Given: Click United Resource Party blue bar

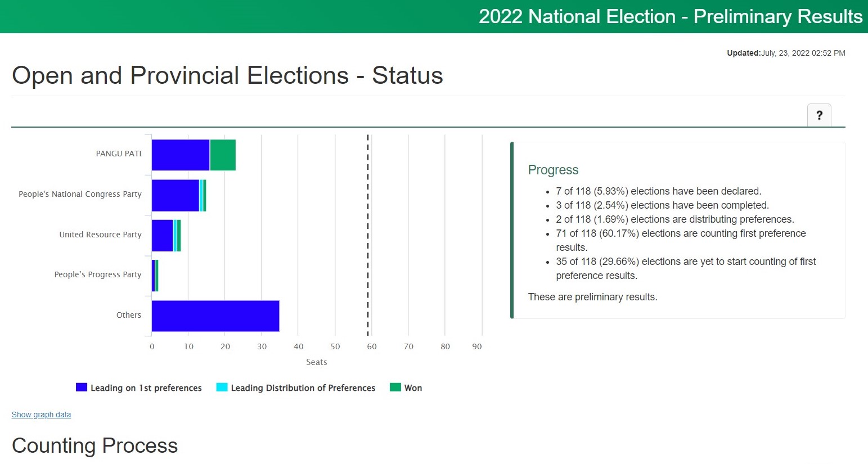Looking at the screenshot, I should (x=163, y=236).
